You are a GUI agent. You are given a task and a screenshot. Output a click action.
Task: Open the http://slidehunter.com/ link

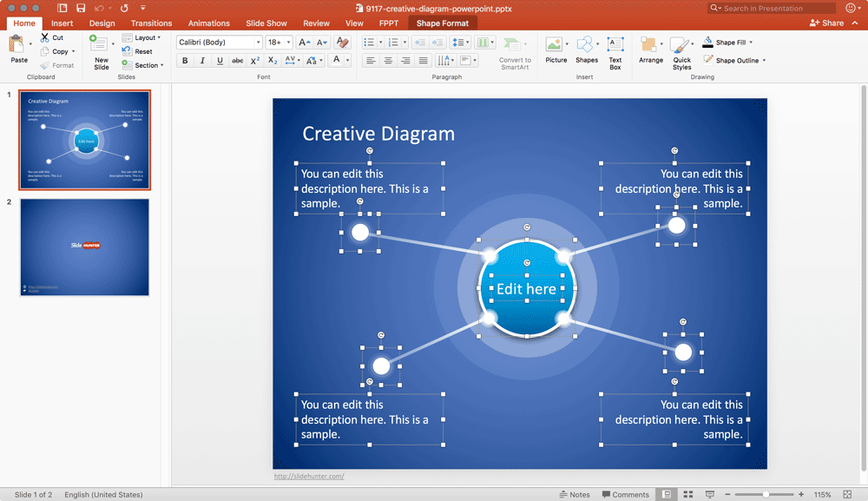(308, 476)
